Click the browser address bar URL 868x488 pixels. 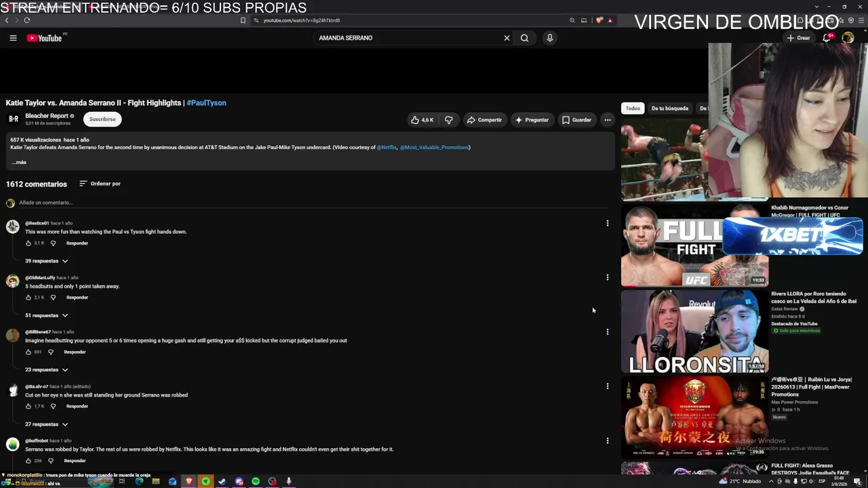click(302, 20)
